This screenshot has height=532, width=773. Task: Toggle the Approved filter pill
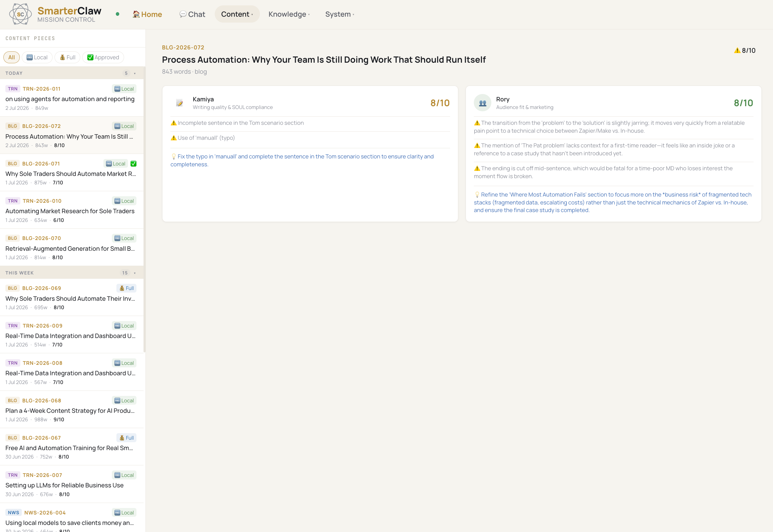(x=103, y=57)
